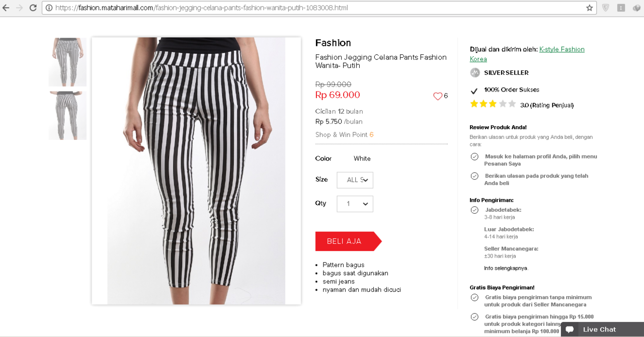Select the second product thumbnail
The height and width of the screenshot is (337, 644).
(x=67, y=116)
